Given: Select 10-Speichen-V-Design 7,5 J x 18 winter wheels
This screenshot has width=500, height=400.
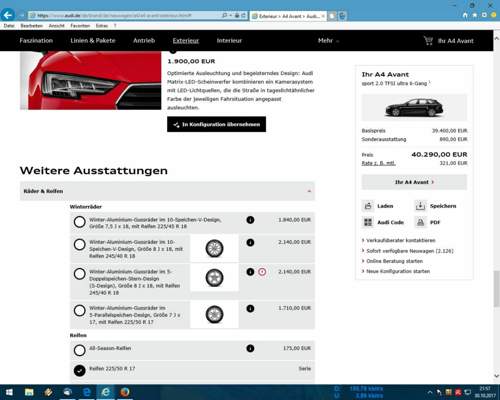Looking at the screenshot, I should coord(80,222).
